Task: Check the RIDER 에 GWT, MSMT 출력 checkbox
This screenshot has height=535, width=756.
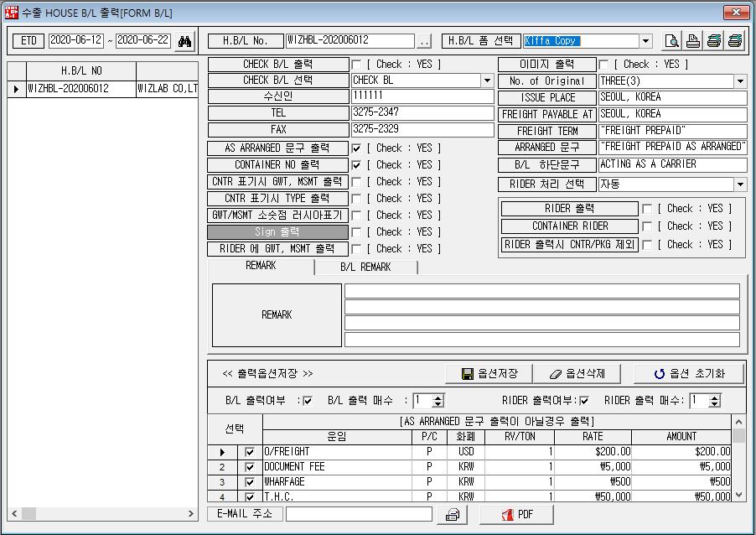Action: (356, 249)
